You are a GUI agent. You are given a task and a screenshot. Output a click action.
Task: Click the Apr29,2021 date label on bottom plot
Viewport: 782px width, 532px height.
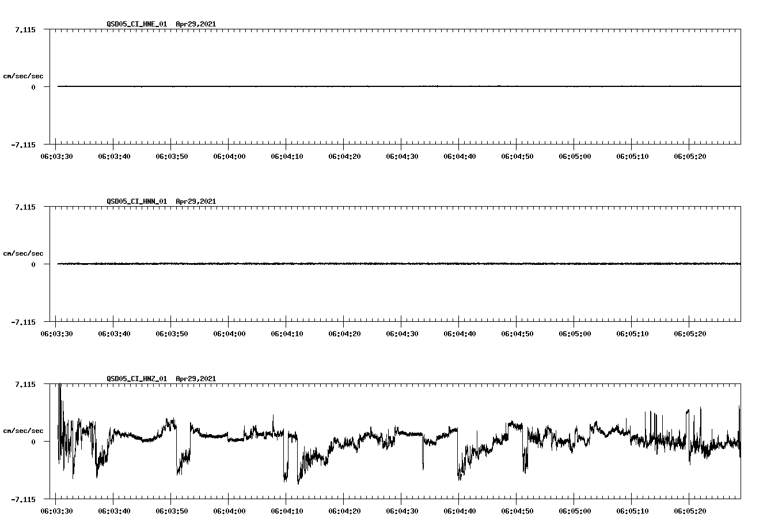click(195, 379)
